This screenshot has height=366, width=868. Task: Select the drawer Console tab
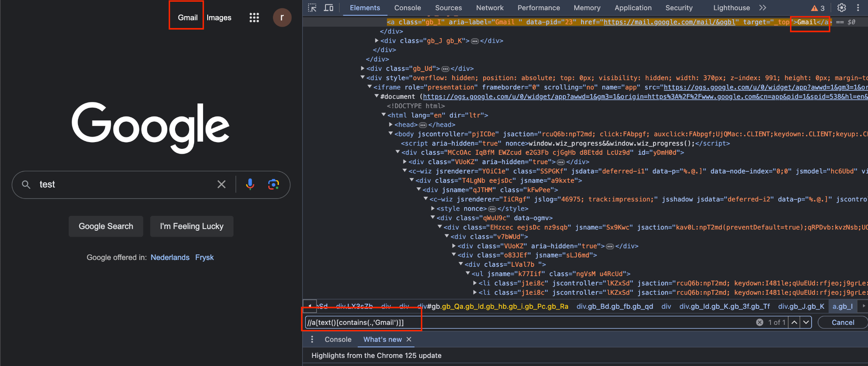[338, 339]
